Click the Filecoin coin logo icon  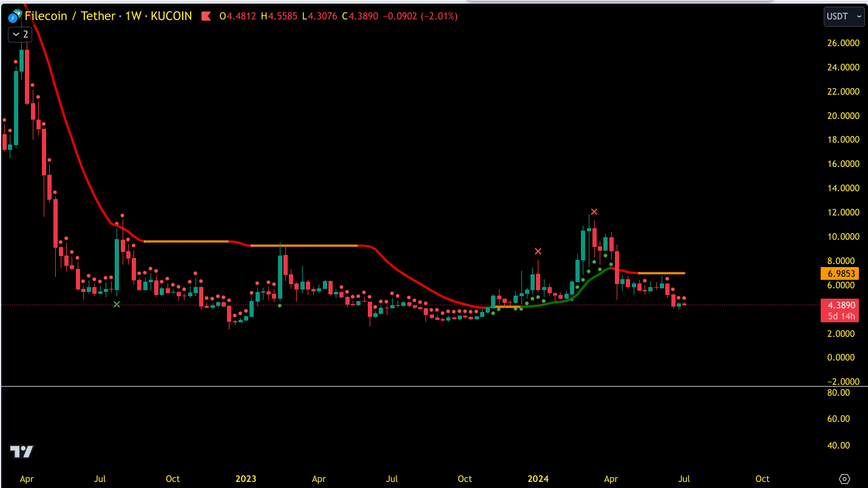pos(14,17)
